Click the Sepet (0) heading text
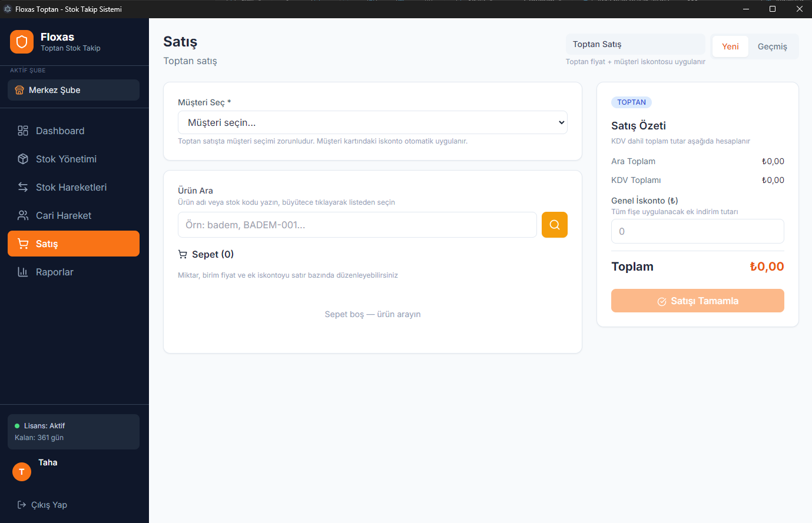Image resolution: width=812 pixels, height=523 pixels. coord(213,254)
